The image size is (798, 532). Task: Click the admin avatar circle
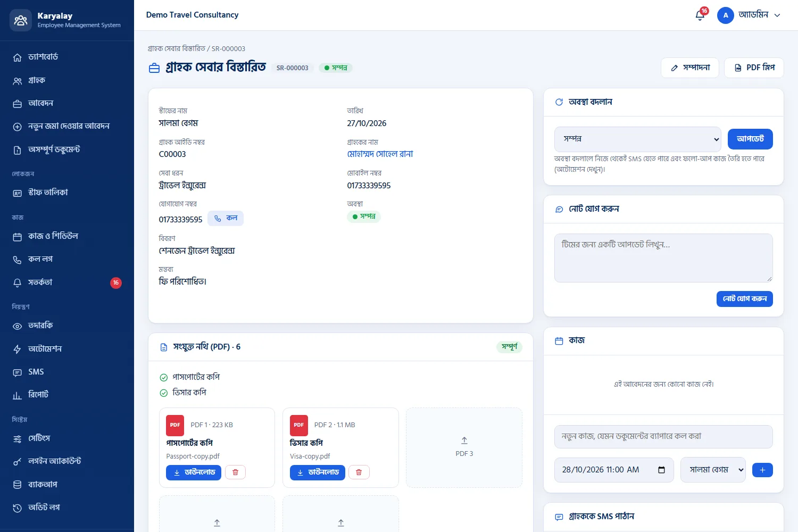(x=726, y=15)
